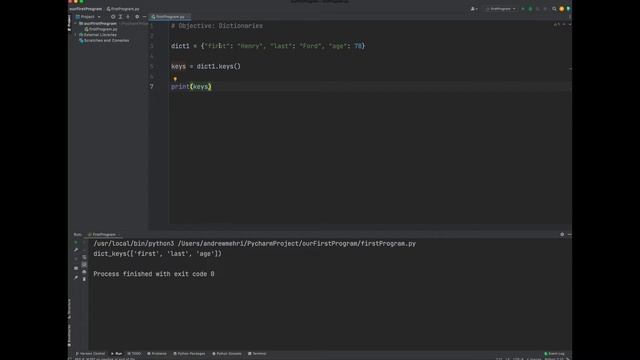This screenshot has width=640, height=360.
Task: Click the collapse all icon in Project panel
Action: [x=128, y=17]
